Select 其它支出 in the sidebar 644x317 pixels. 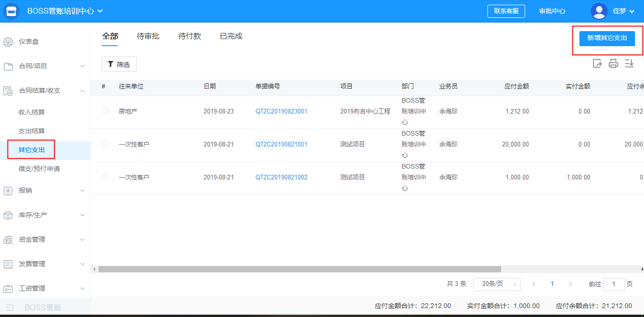point(32,150)
